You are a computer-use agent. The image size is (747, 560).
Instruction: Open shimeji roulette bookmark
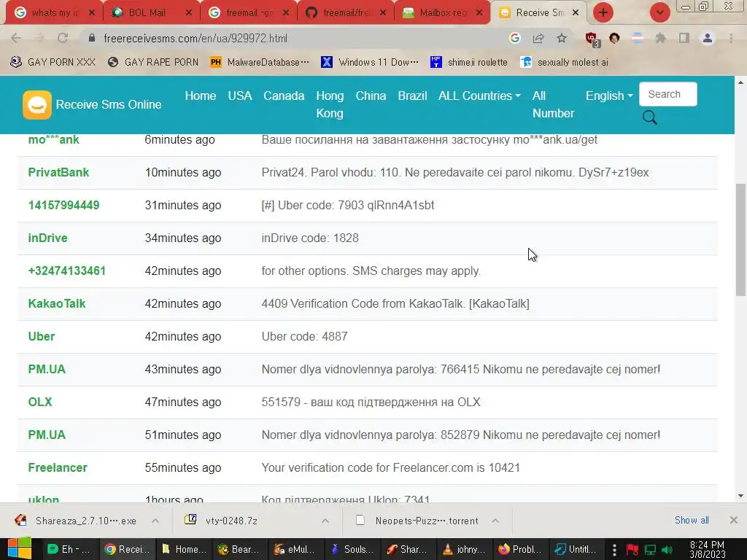click(469, 63)
